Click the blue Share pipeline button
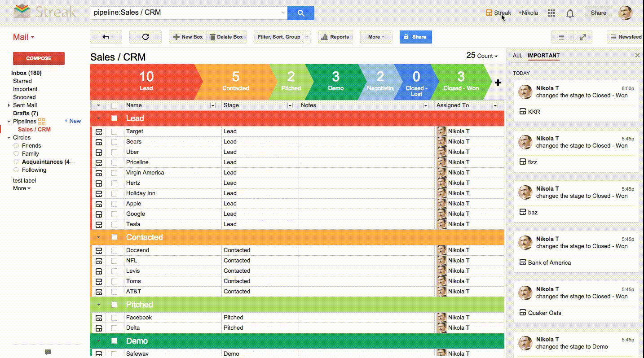The width and height of the screenshot is (644, 358). click(x=415, y=37)
